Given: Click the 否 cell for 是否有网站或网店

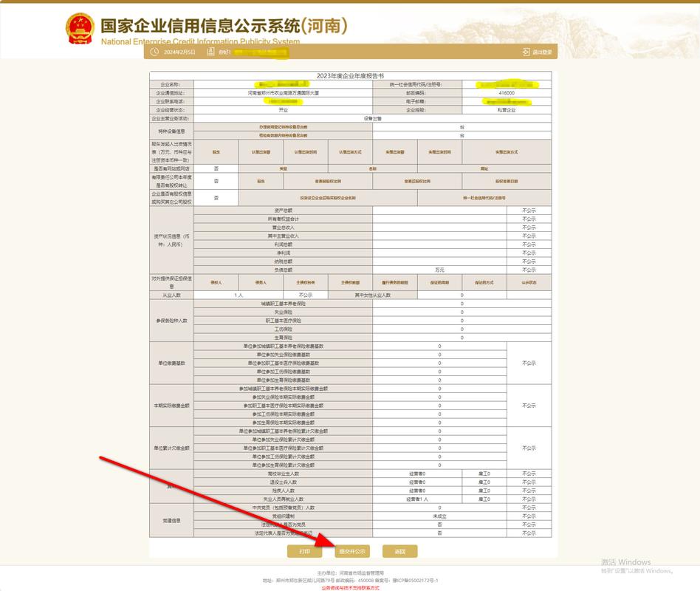Looking at the screenshot, I should pos(216,168).
